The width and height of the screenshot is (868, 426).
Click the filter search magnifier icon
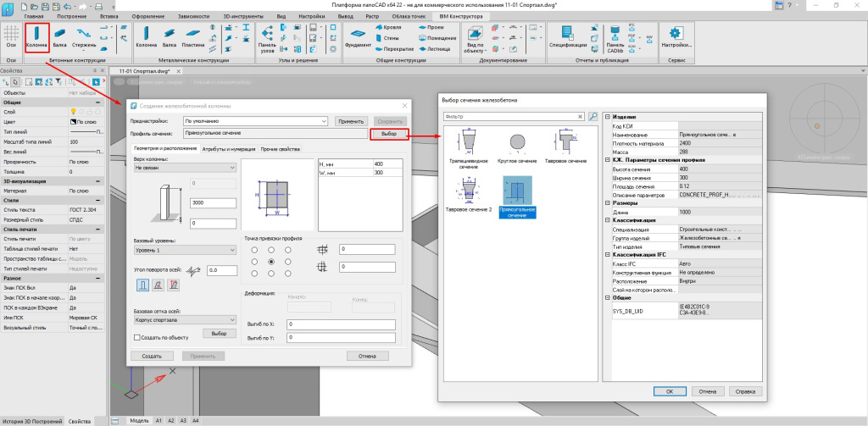point(593,117)
